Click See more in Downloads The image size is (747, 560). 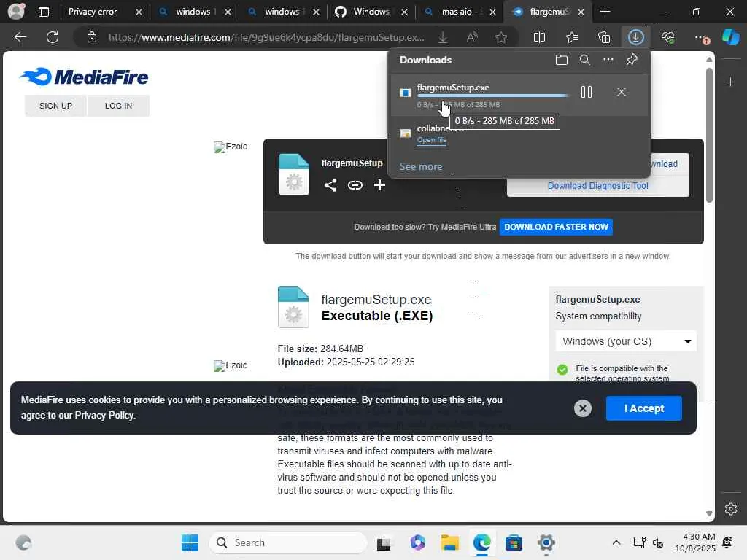point(421,167)
